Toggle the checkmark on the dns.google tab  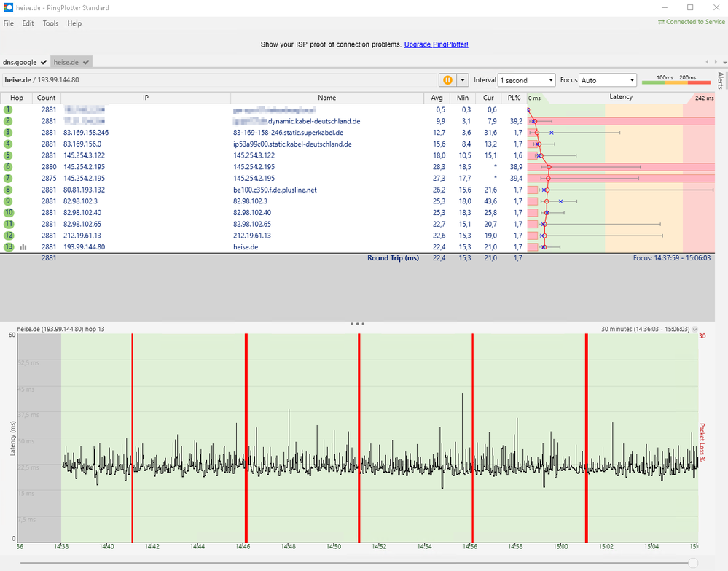tap(42, 63)
